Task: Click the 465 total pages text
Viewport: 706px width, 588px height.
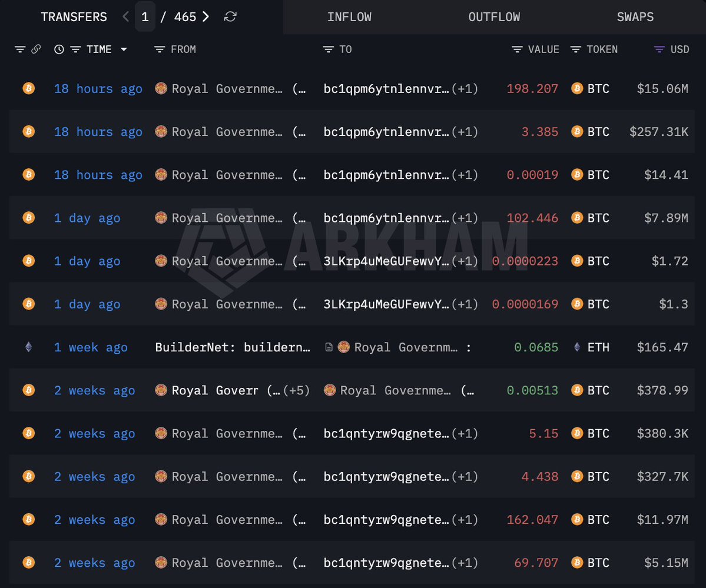Action: [185, 17]
